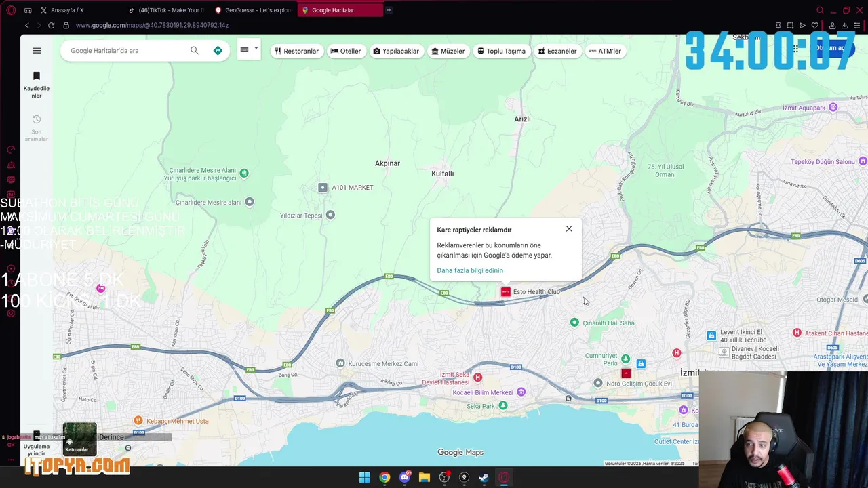Close the Kare raptiyeler reklamdır popup
Viewport: 868px width, 488px height.
point(569,229)
